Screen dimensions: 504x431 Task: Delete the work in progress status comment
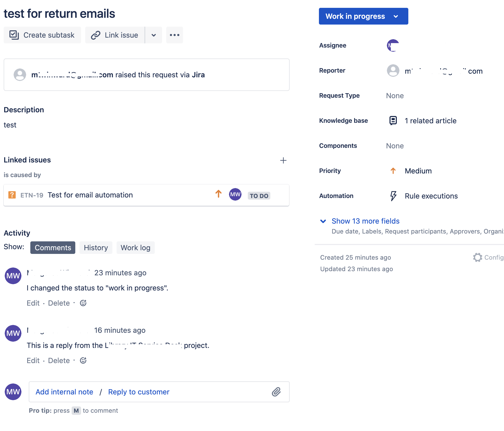[x=59, y=303]
